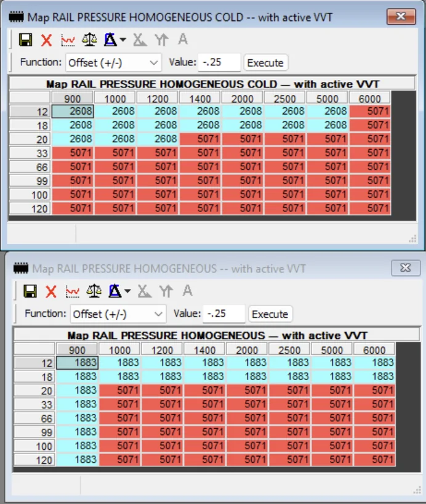
Task: Click X-axis icon in lower map window toolbar
Action: [x=144, y=291]
